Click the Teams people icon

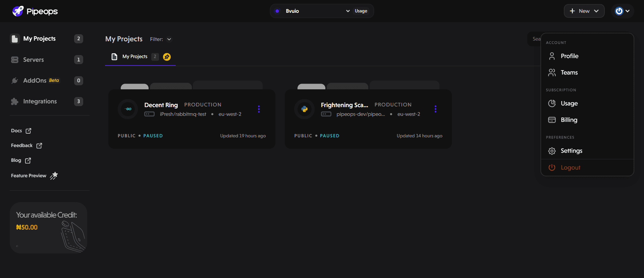552,73
